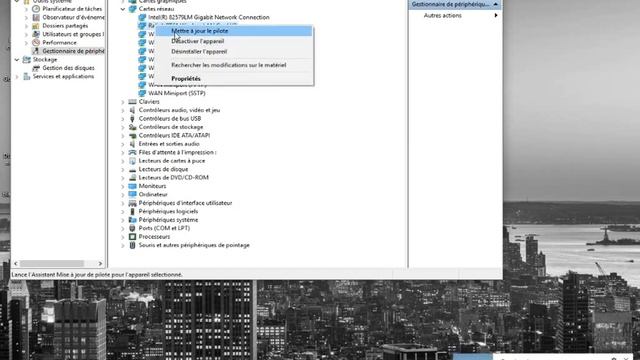Click the Utilisateurs et groupes icon

pyautogui.click(x=36, y=34)
